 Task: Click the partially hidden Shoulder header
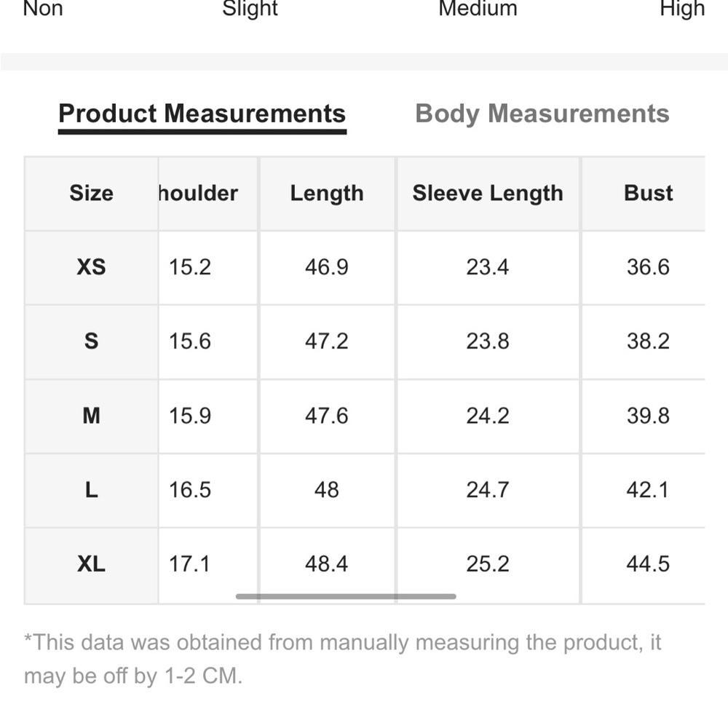coord(199,193)
